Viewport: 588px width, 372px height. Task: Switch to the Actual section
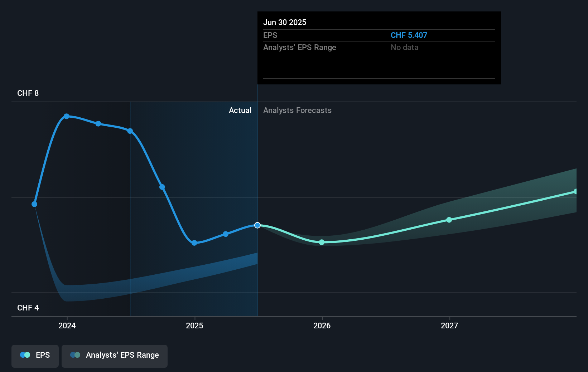pos(240,111)
